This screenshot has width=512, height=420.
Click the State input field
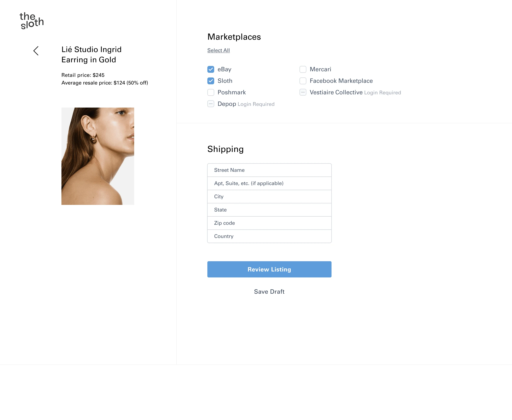(x=269, y=209)
